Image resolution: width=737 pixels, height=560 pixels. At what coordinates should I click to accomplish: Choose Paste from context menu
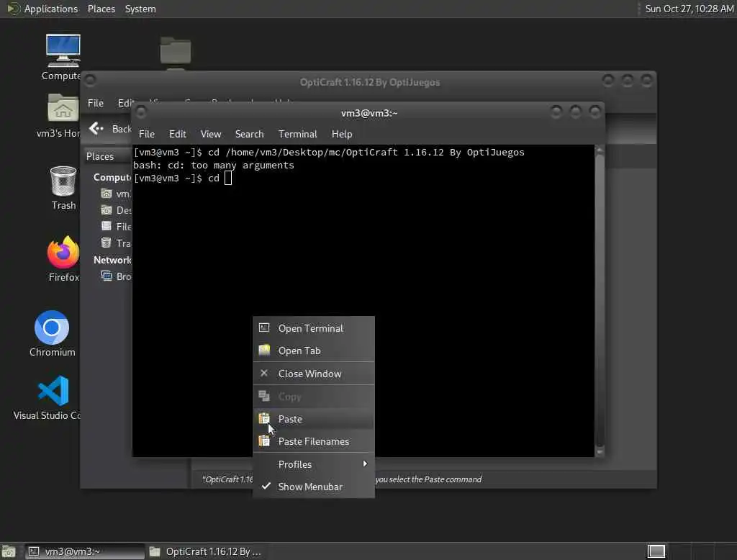point(314,419)
